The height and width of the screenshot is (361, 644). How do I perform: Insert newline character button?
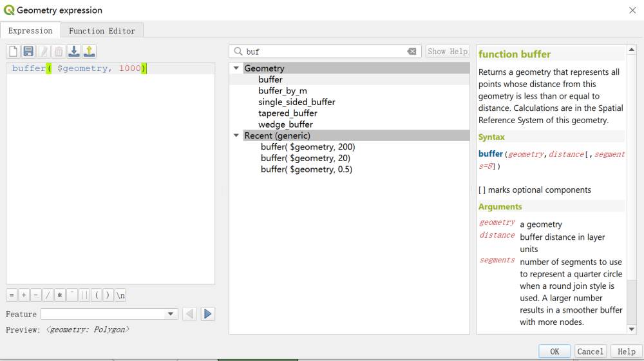click(x=120, y=295)
